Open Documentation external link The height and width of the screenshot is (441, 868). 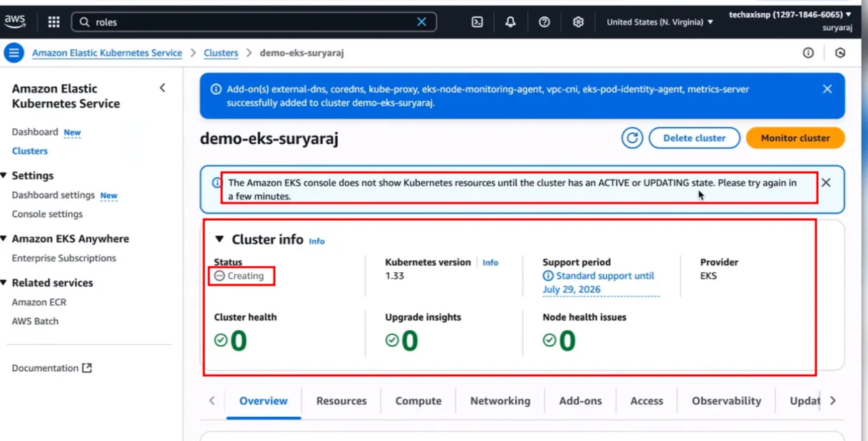52,368
